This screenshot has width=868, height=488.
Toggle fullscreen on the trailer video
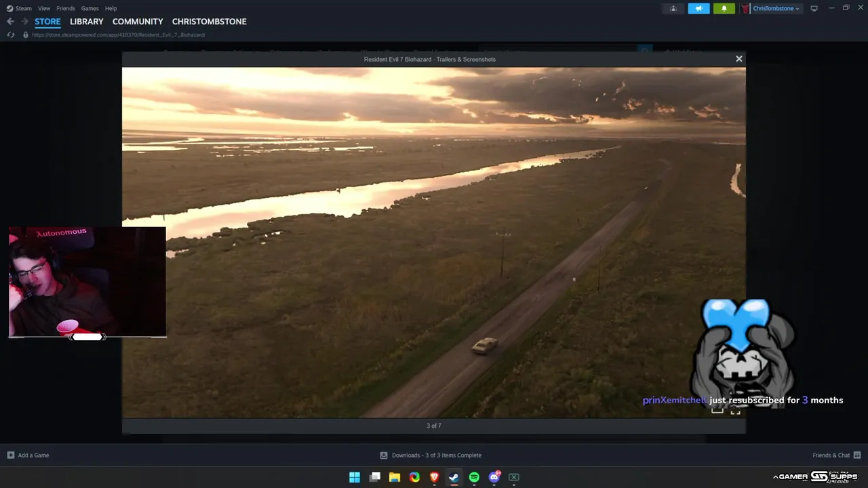coord(735,410)
